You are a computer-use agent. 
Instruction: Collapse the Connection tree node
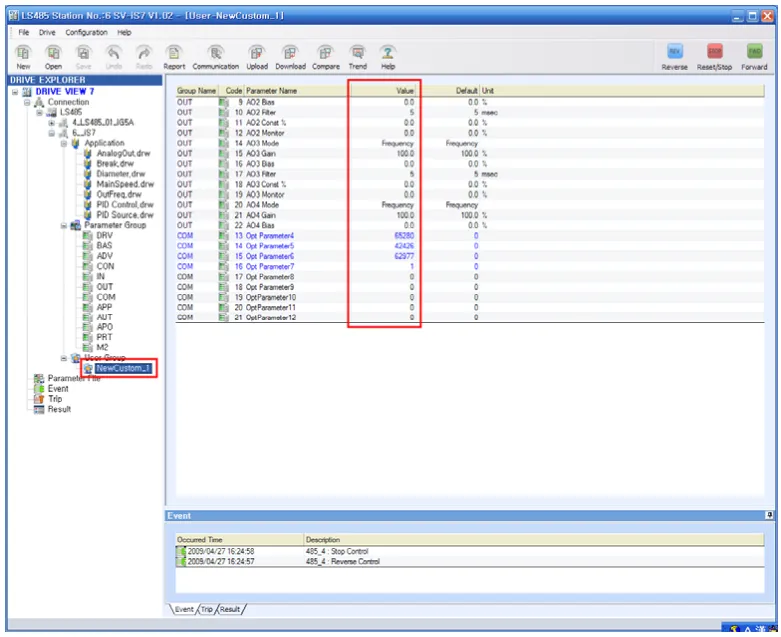coord(26,102)
